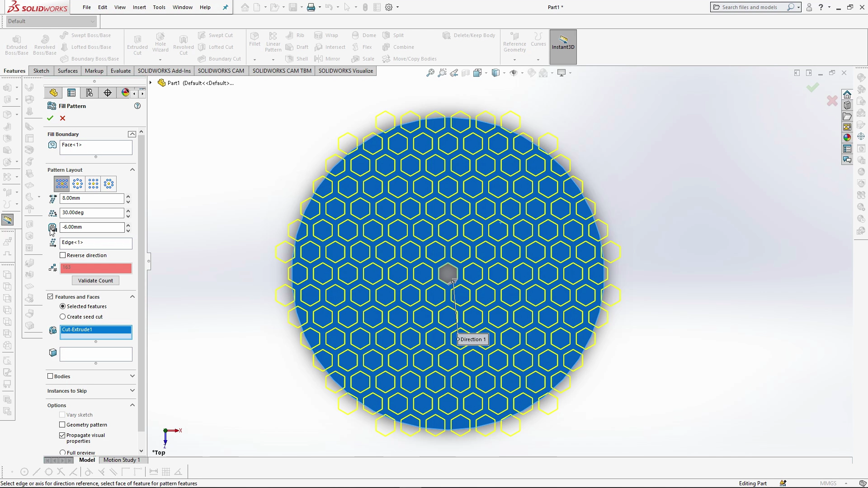868x488 pixels.
Task: Check the Geometry pattern option
Action: [62, 425]
